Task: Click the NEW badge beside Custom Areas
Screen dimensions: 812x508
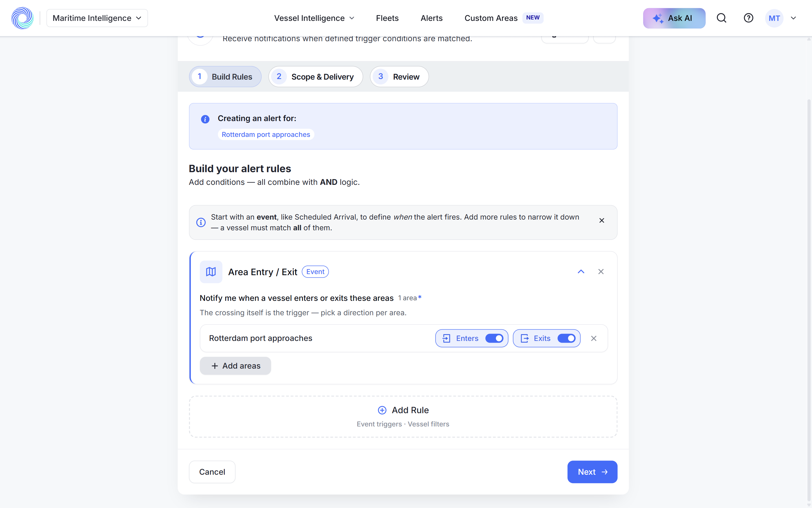Action: tap(533, 18)
